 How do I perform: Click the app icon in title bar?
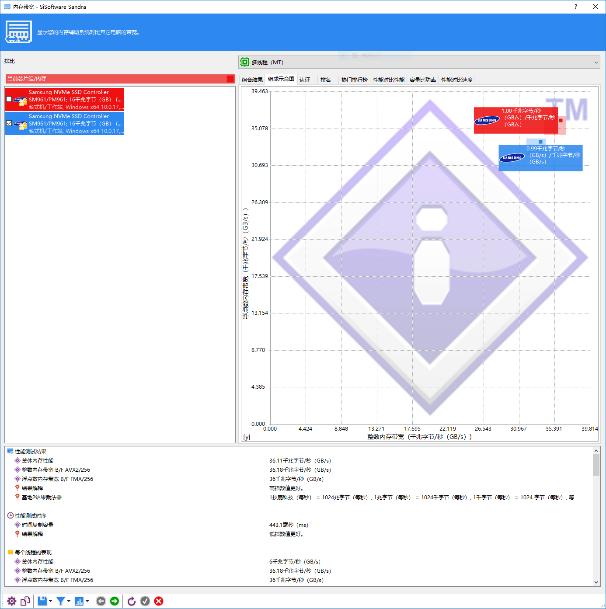pos(7,7)
